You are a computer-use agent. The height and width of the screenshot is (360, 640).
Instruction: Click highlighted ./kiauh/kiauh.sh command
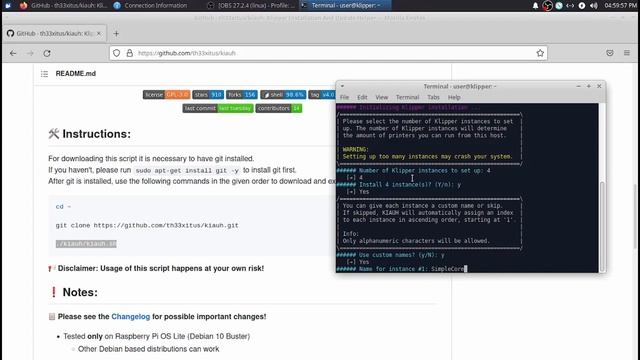coord(86,244)
